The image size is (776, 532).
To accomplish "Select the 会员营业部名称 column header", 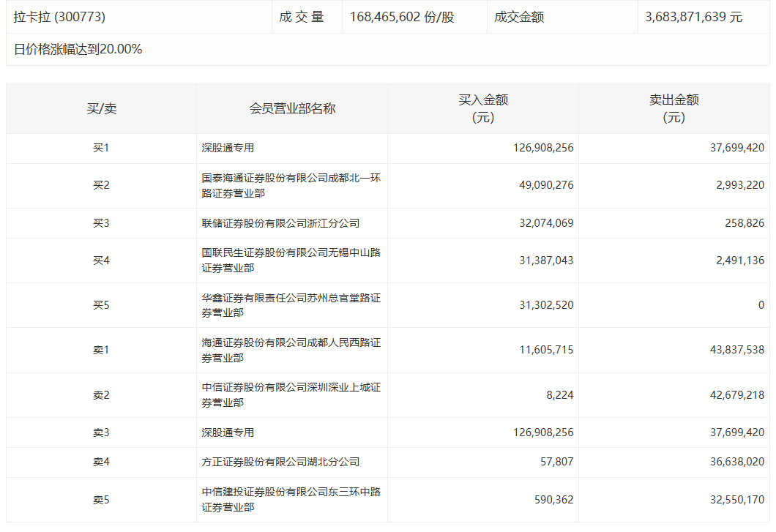I will (x=292, y=109).
